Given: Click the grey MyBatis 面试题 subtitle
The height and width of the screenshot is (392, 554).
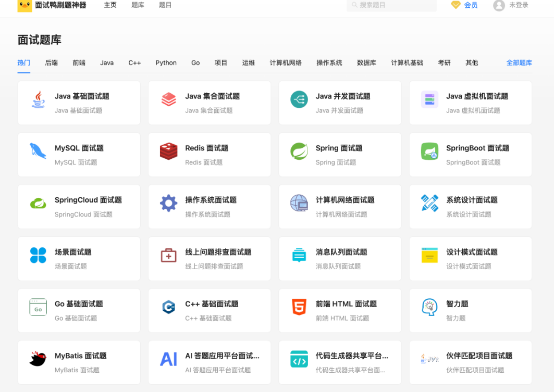Looking at the screenshot, I should (77, 370).
